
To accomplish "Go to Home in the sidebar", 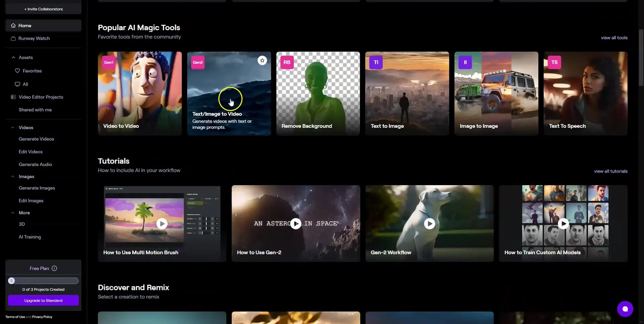I will click(25, 25).
